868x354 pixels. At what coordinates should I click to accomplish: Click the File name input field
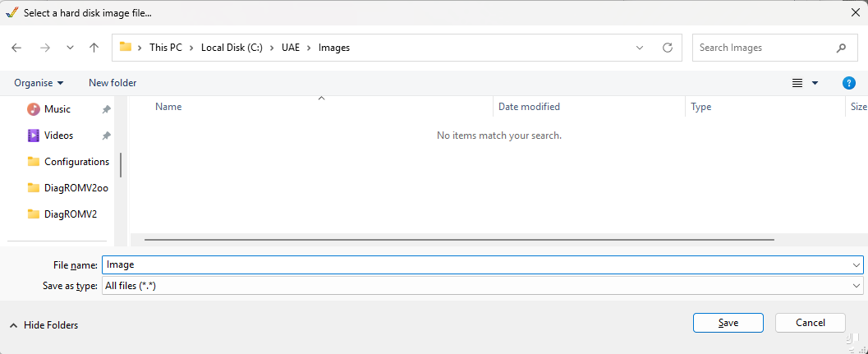[476, 264]
